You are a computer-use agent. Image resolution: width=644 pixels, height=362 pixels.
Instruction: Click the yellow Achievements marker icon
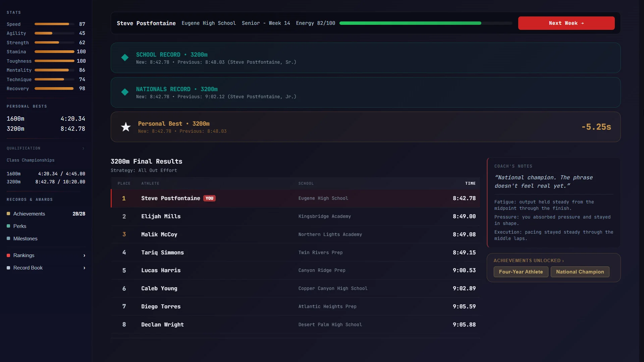[x=8, y=214]
